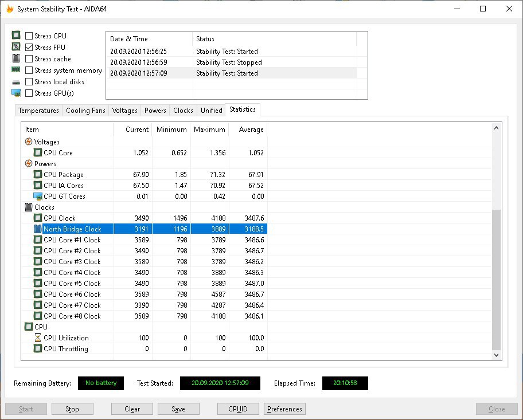Click the CPU GT Cores monitor icon
Image resolution: width=523 pixels, height=420 pixels.
point(38,197)
